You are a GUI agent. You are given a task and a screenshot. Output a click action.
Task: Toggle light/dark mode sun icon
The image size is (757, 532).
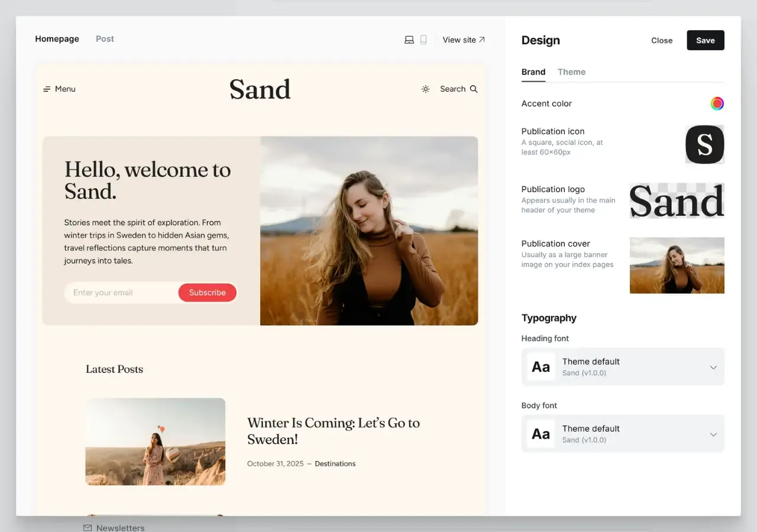pos(425,89)
